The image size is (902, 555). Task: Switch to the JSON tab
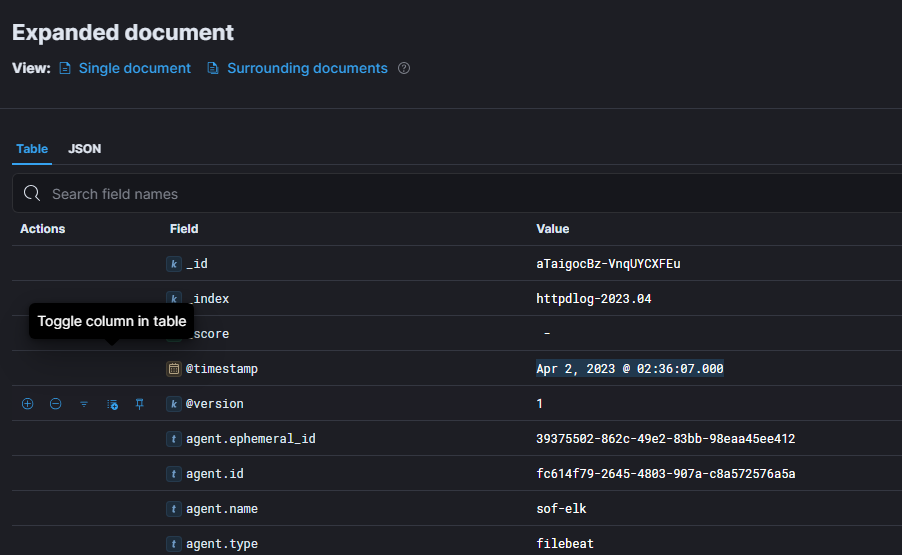(x=85, y=149)
